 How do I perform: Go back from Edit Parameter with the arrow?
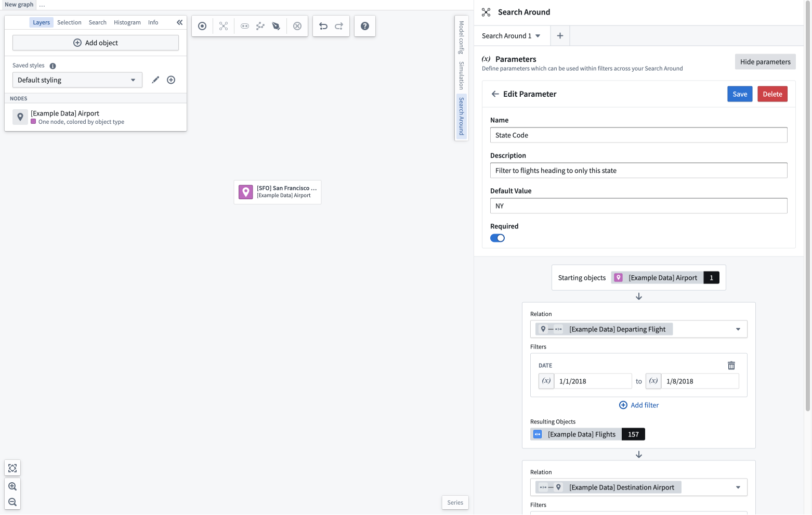tap(495, 94)
